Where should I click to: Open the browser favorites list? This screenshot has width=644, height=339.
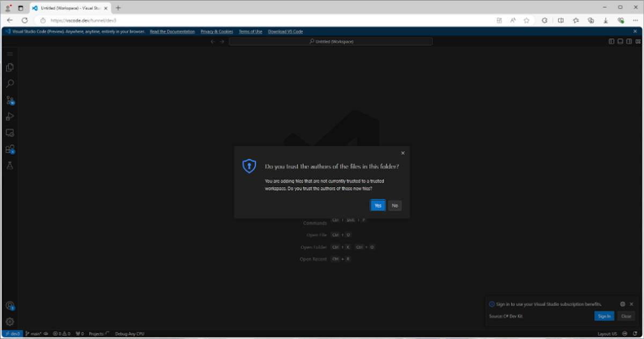tap(576, 20)
